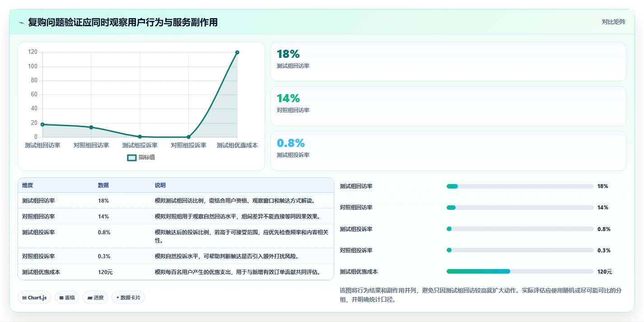Click the 数据 column header

pos(103,185)
